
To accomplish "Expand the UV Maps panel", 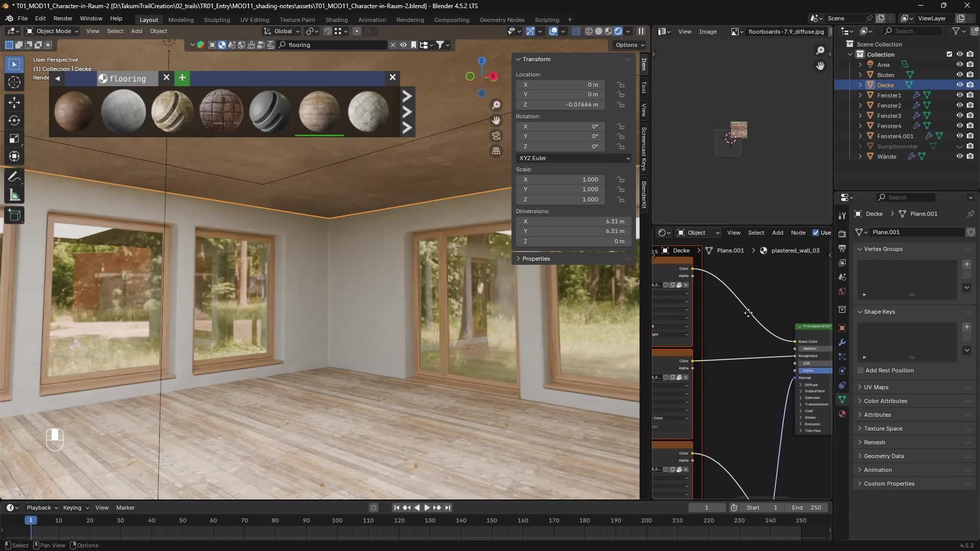I will pyautogui.click(x=878, y=387).
